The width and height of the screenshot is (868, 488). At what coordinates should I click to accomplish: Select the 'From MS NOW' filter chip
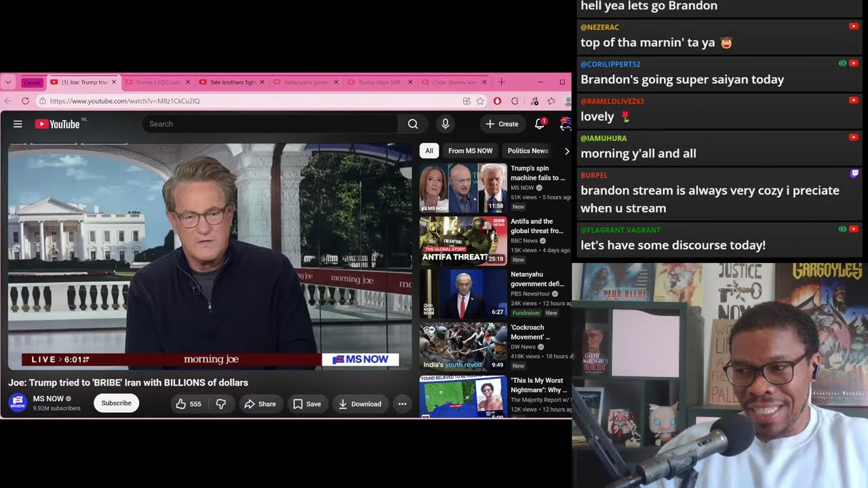pos(471,151)
